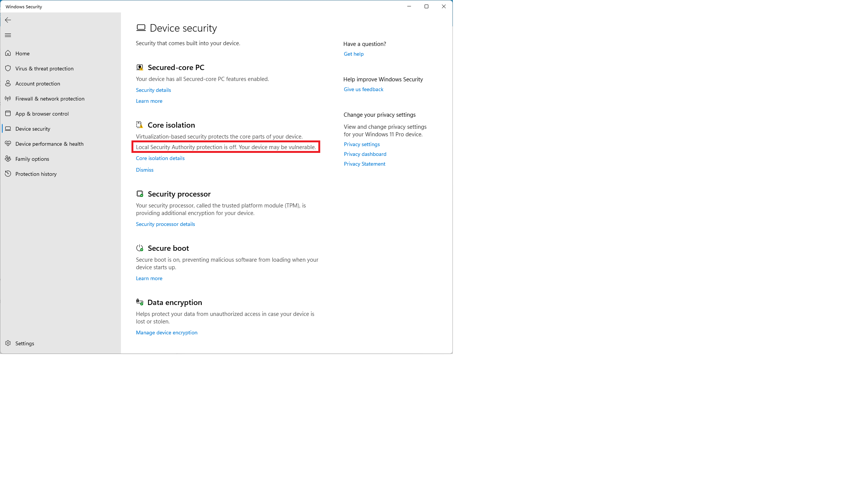Click the App & browser control icon
868x488 pixels.
point(8,113)
